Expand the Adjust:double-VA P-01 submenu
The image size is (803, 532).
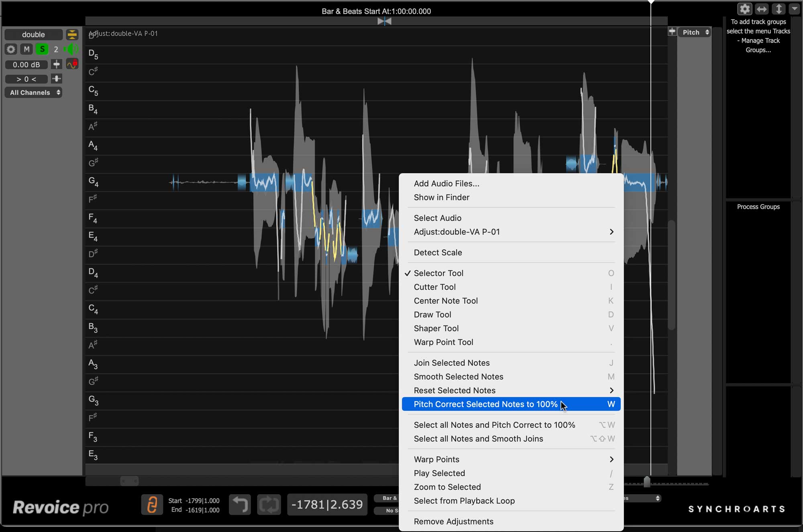(x=511, y=232)
